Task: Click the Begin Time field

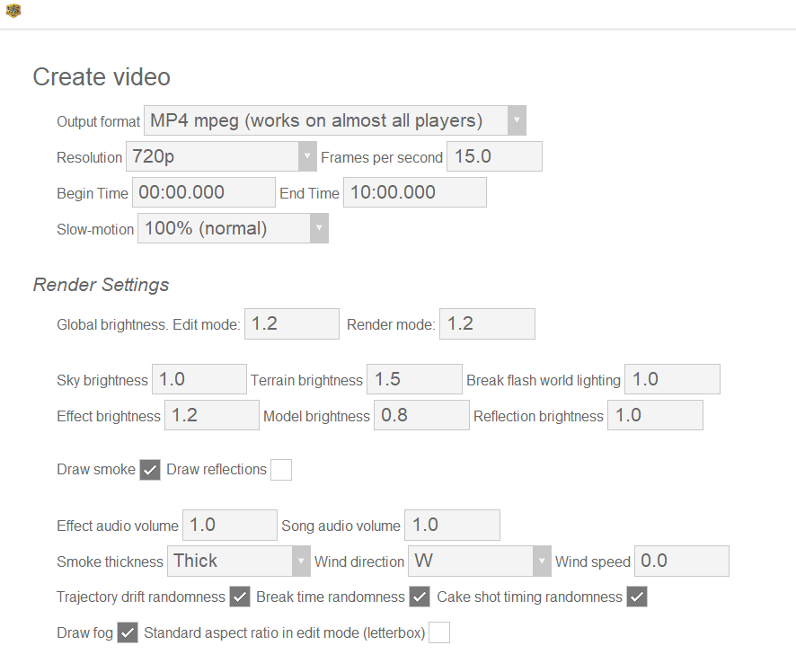Action: tap(204, 192)
